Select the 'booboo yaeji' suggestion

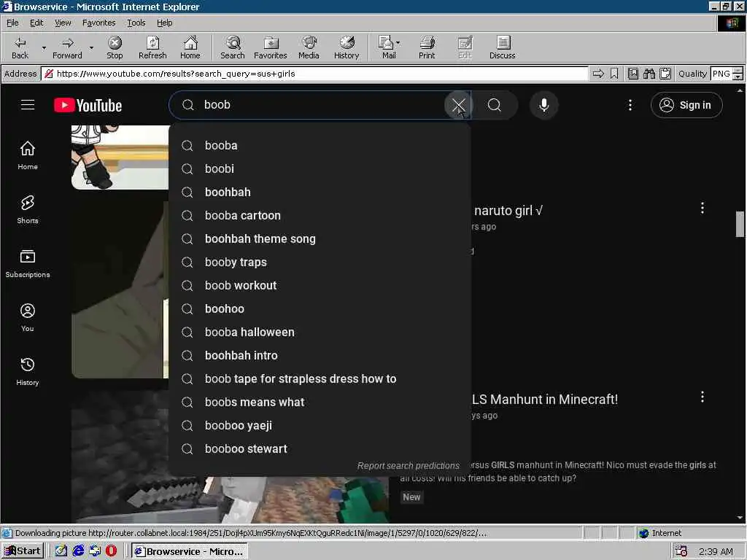pos(320,425)
